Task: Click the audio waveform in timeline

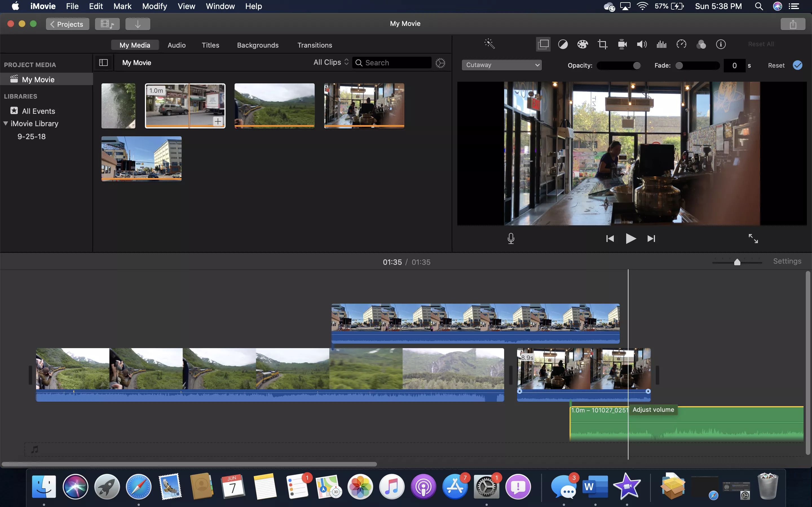Action: coord(687,426)
